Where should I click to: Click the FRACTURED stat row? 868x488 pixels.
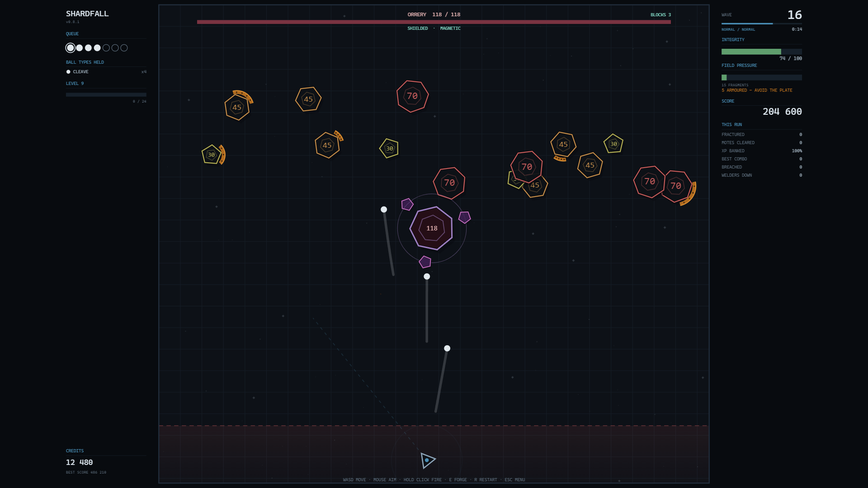pyautogui.click(x=762, y=135)
